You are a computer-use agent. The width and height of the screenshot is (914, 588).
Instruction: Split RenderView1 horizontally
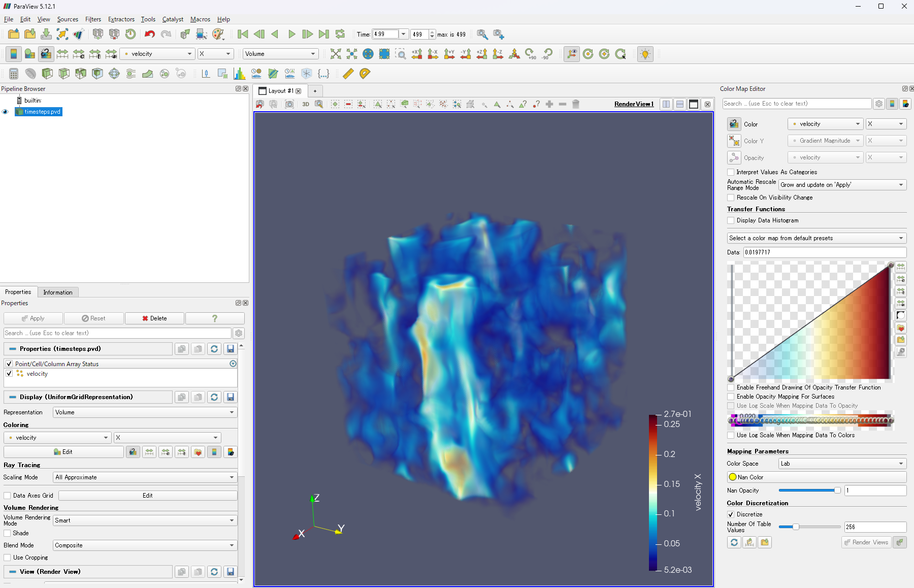tap(666, 104)
